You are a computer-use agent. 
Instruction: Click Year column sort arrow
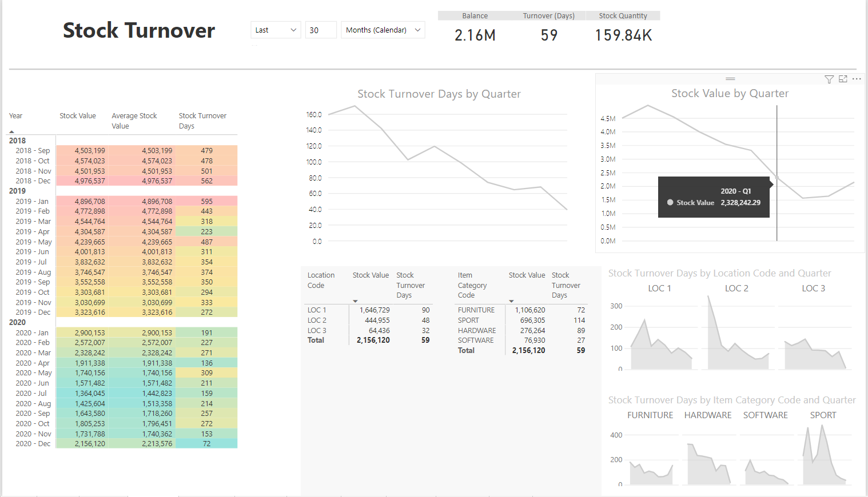click(12, 131)
